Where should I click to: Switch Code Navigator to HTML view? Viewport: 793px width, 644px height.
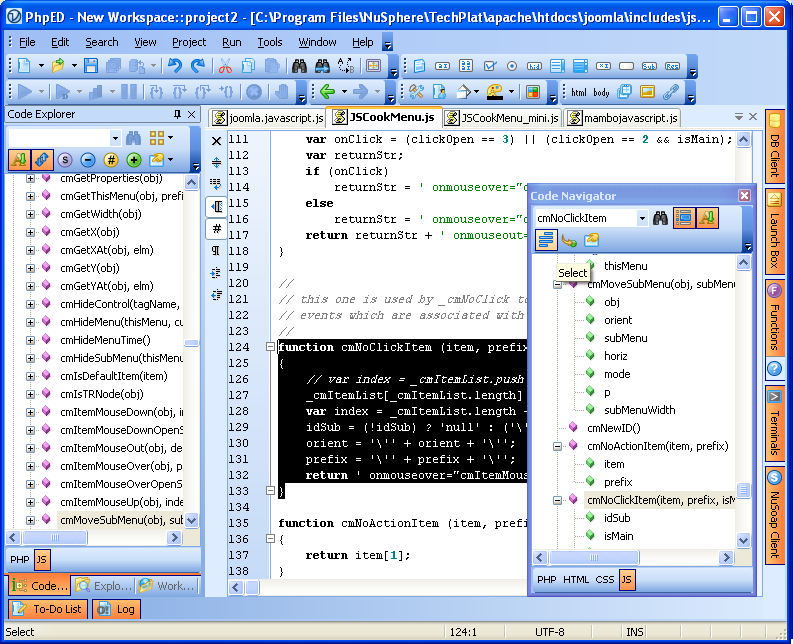[576, 580]
